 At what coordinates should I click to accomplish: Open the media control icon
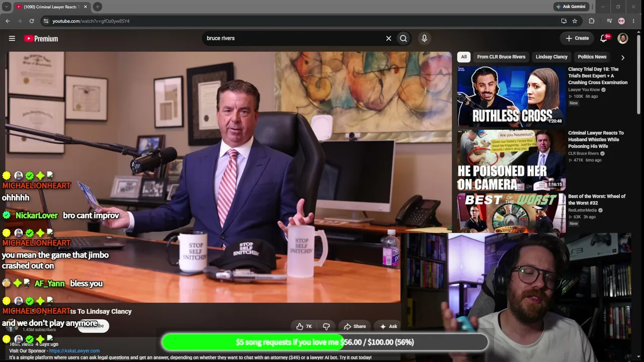(x=609, y=21)
